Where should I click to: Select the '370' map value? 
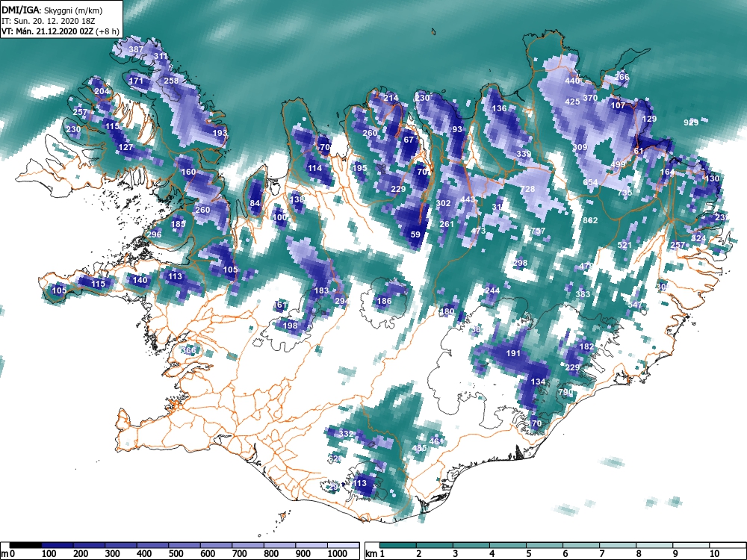click(x=590, y=98)
